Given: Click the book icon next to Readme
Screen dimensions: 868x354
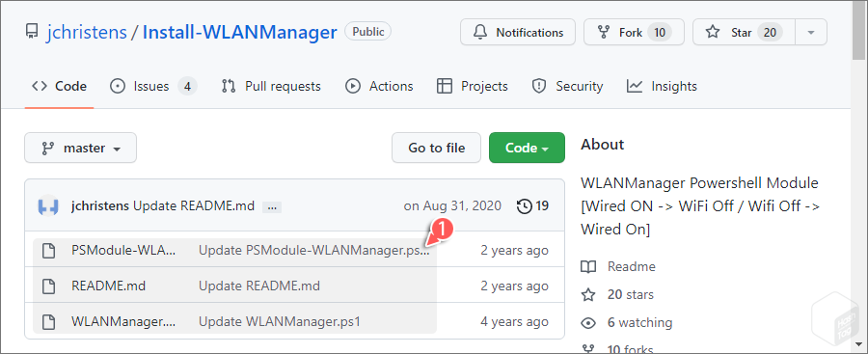Looking at the screenshot, I should (588, 267).
